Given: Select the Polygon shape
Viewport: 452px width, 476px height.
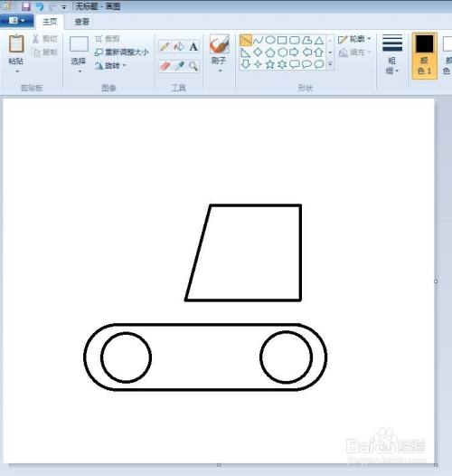Looking at the screenshot, I should (x=306, y=40).
